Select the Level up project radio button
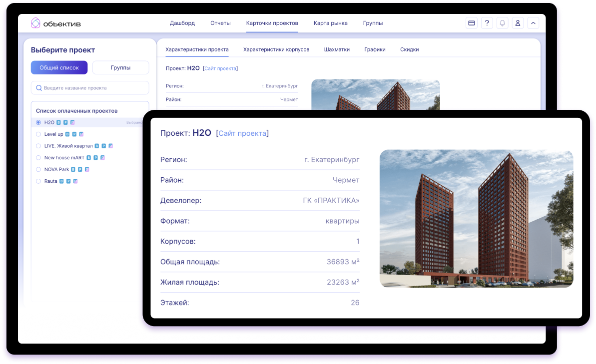The width and height of the screenshot is (596, 364). (38, 134)
